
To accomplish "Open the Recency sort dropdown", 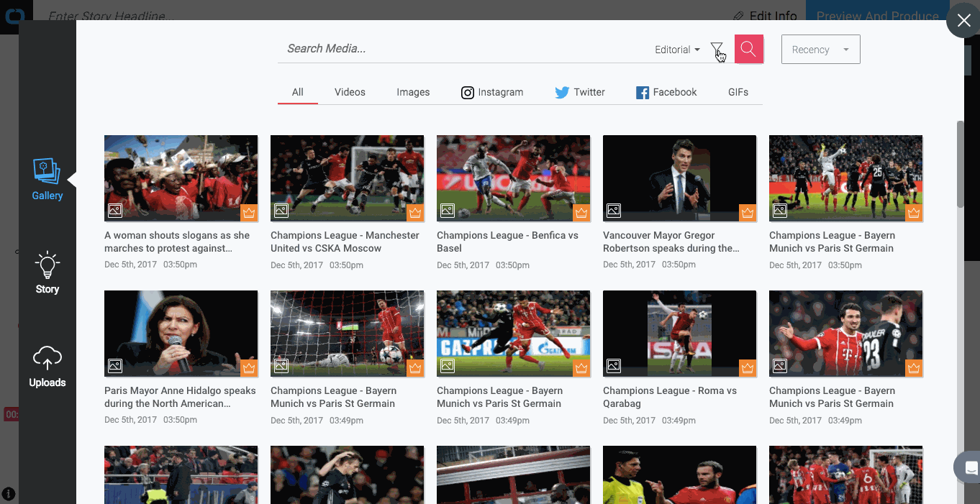I will (x=820, y=50).
